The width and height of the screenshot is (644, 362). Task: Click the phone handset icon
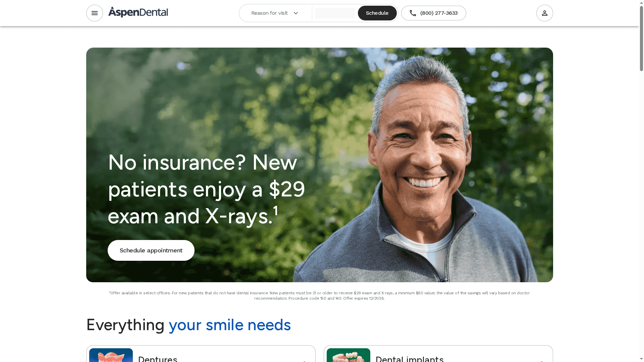click(x=413, y=13)
